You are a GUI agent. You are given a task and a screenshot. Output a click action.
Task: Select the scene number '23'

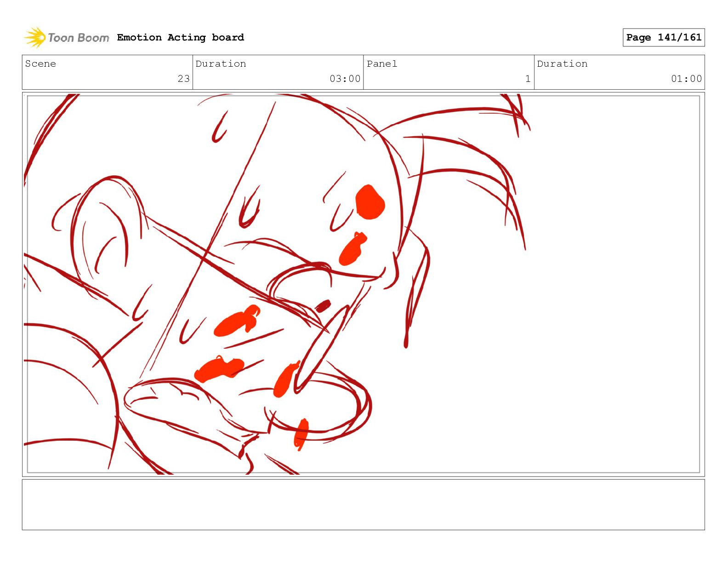click(183, 79)
